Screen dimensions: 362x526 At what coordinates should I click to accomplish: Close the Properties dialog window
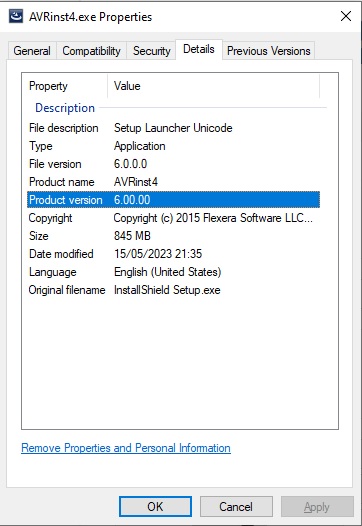(x=346, y=16)
